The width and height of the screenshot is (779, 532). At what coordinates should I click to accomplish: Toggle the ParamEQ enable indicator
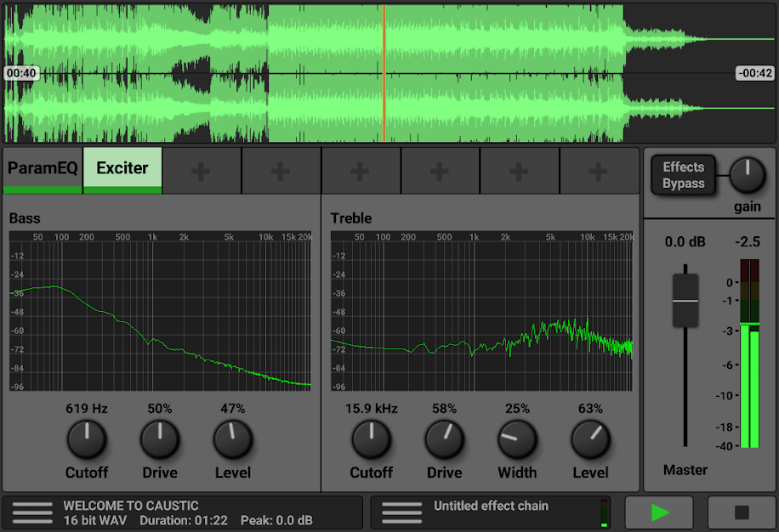pos(42,189)
